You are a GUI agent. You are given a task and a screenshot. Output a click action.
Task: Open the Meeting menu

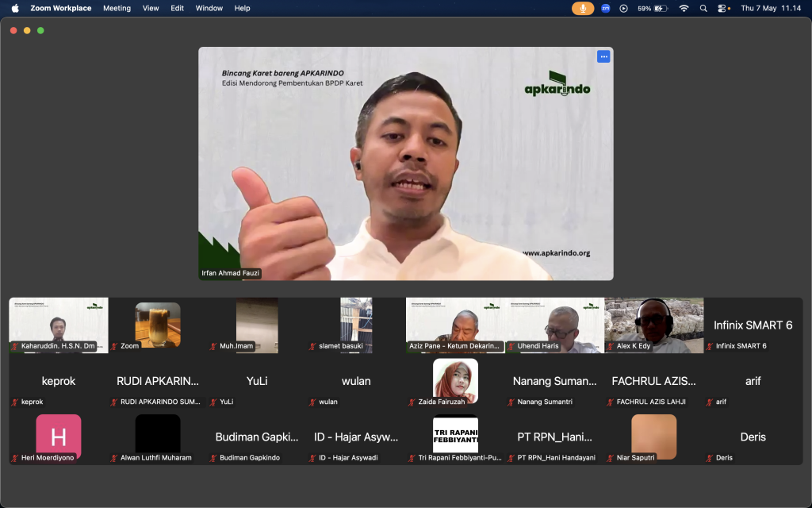[x=117, y=8]
